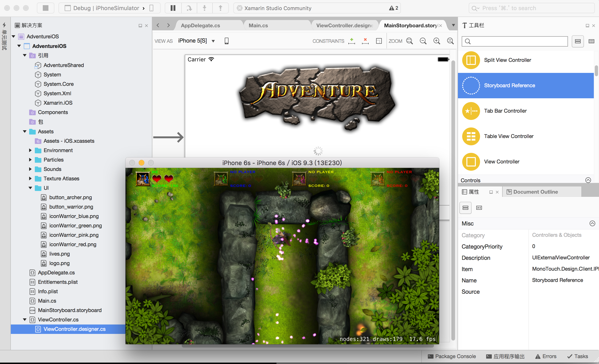Switch toolbox to list view mode
This screenshot has height=364, width=599.
click(x=578, y=41)
